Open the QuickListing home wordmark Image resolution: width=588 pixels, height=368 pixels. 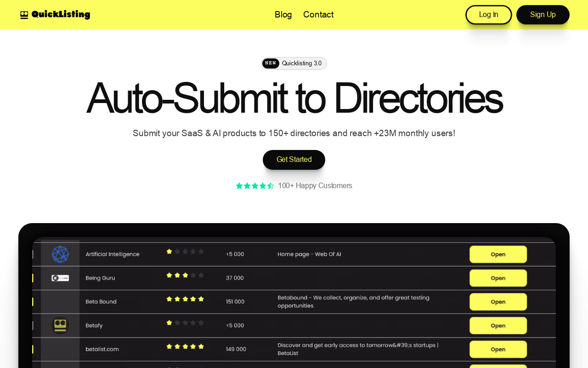pos(61,15)
